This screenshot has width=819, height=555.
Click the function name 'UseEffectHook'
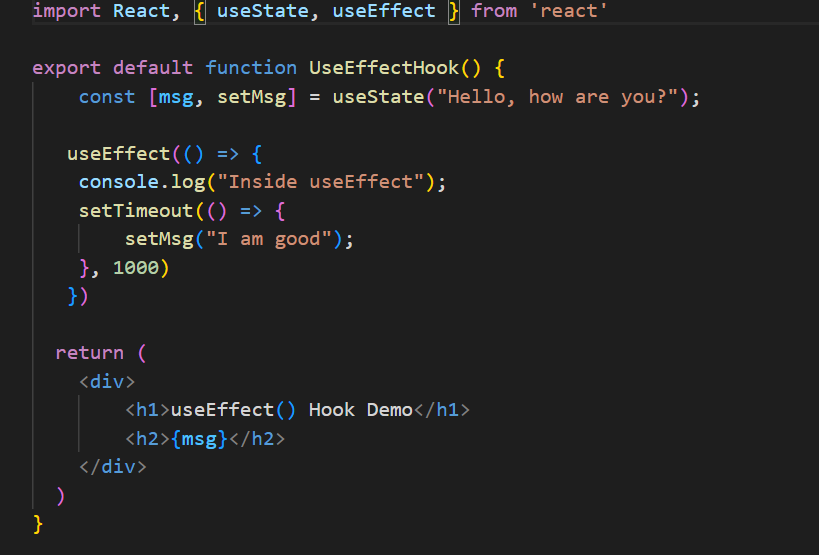click(384, 68)
